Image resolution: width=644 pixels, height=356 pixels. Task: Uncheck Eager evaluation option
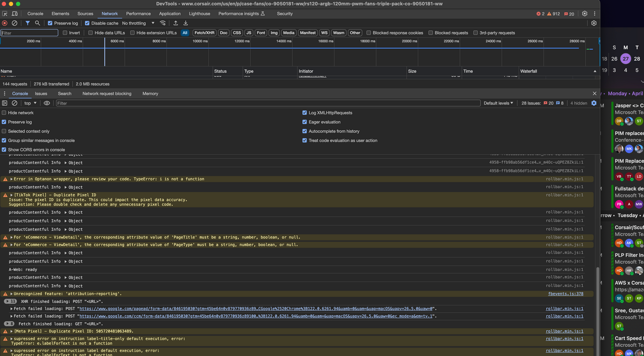pyautogui.click(x=305, y=122)
